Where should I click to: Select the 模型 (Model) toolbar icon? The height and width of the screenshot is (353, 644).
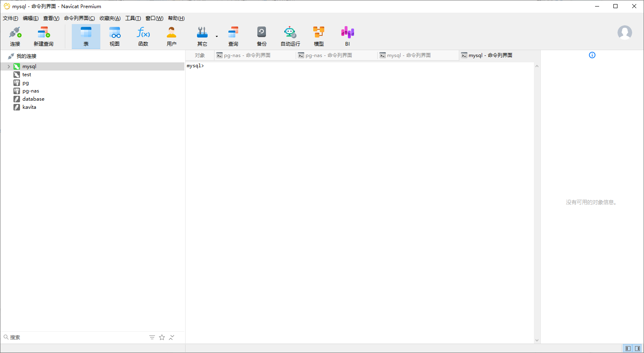coord(319,36)
